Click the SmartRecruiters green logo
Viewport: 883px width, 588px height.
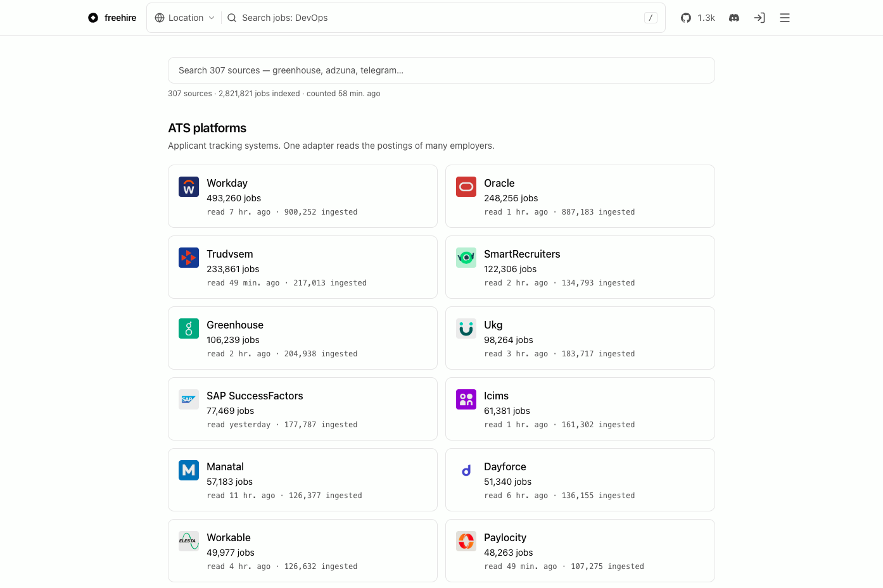tap(466, 258)
